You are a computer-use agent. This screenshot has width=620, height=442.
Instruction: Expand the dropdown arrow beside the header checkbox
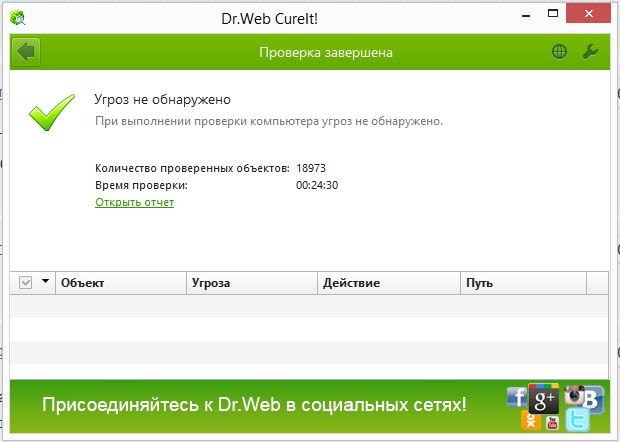[x=45, y=281]
